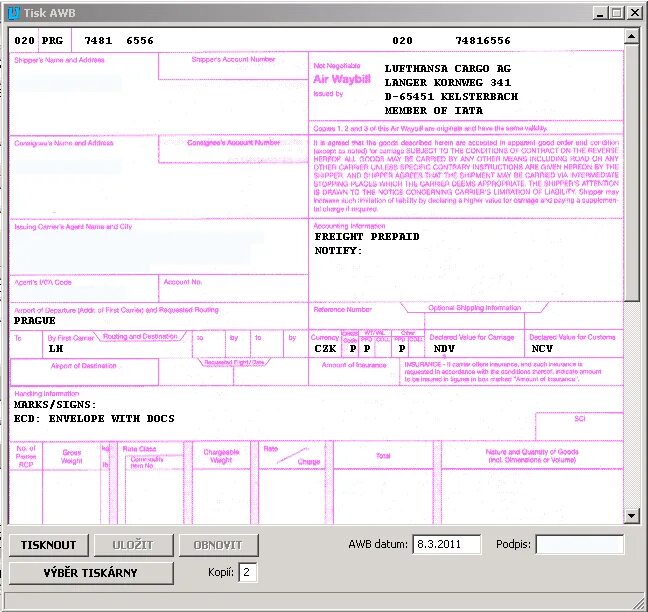This screenshot has height=612, width=648.
Task: Click the Consignee's Account Number box
Action: (x=233, y=149)
